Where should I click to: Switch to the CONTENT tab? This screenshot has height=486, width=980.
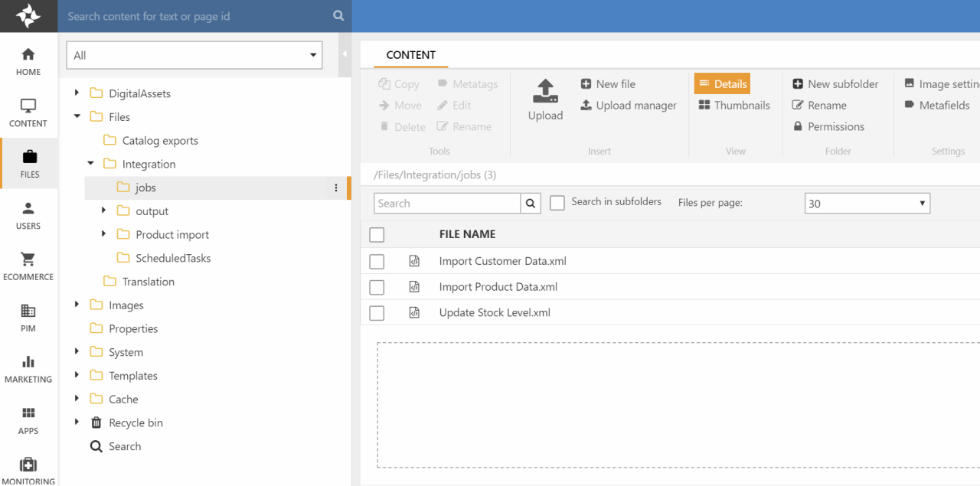click(410, 55)
